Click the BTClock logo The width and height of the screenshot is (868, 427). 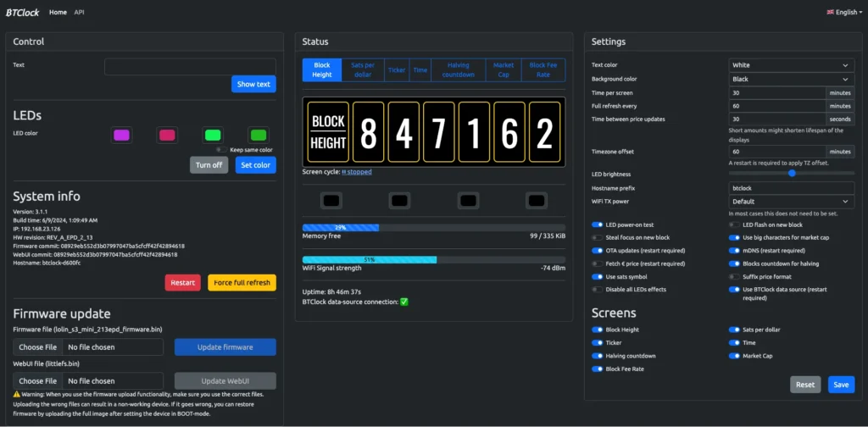click(x=23, y=12)
